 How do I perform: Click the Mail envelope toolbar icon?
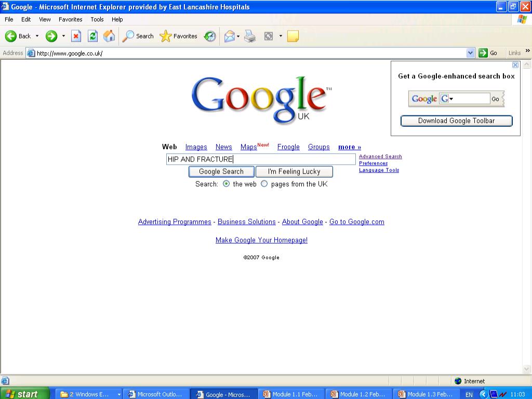click(x=229, y=36)
